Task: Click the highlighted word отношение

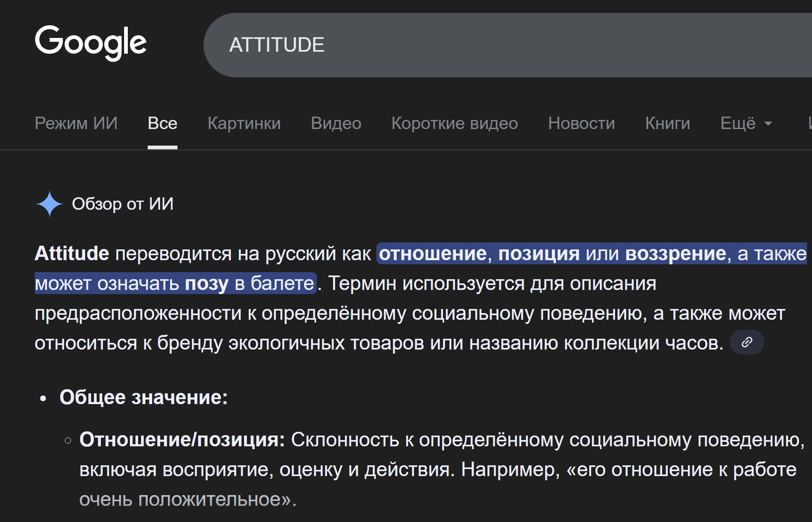Action: (433, 254)
